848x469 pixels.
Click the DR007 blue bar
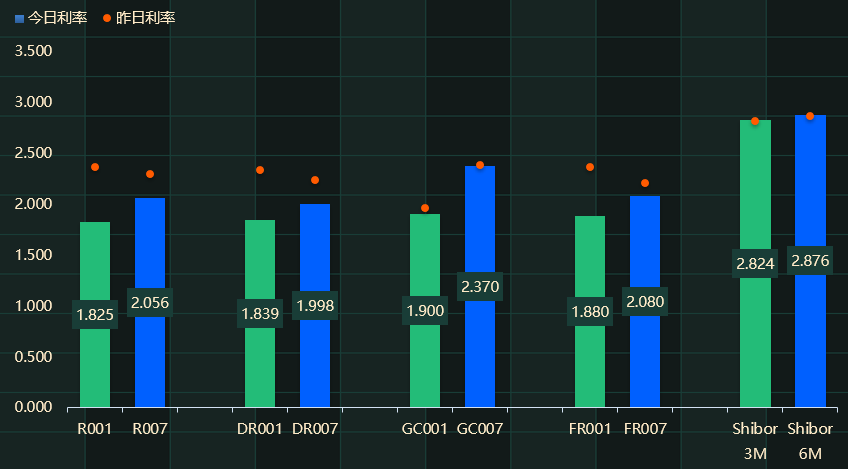pos(315,306)
